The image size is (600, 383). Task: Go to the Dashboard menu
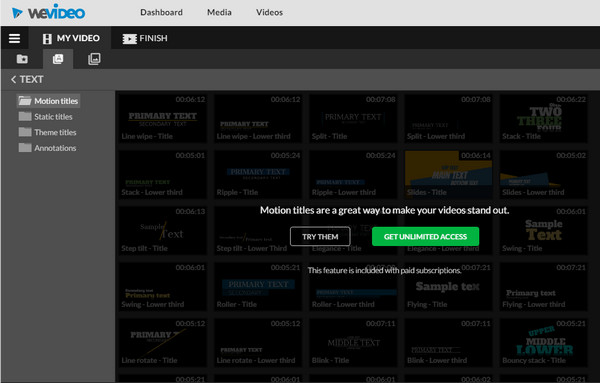tap(161, 12)
